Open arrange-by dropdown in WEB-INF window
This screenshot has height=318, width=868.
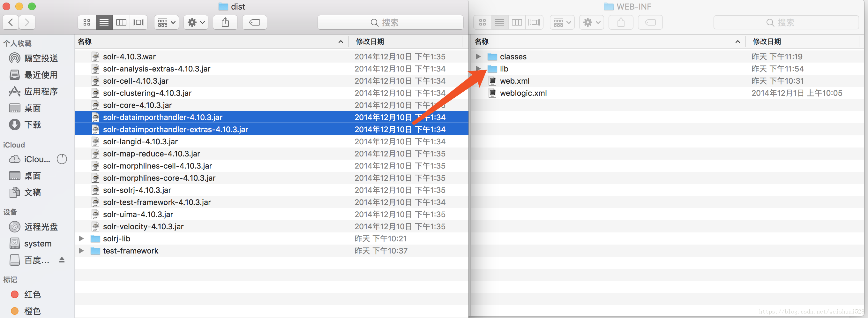562,23
